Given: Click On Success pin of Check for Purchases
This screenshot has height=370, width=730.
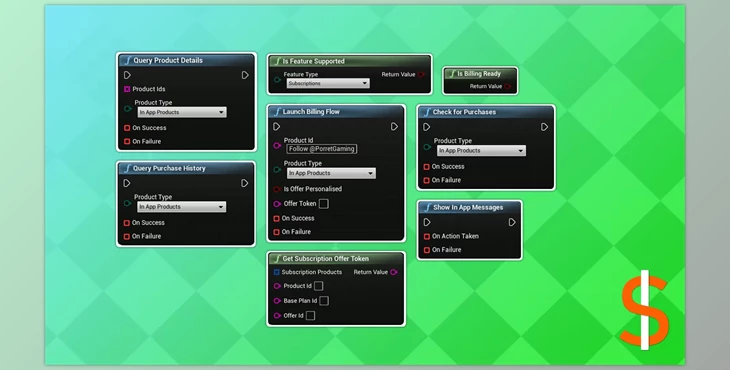Looking at the screenshot, I should coord(426,167).
